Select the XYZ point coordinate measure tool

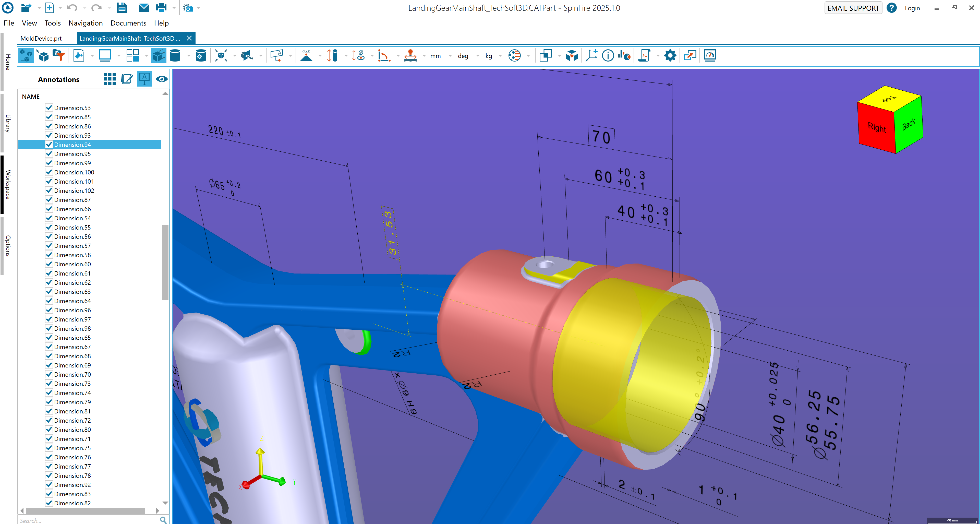pyautogui.click(x=306, y=56)
